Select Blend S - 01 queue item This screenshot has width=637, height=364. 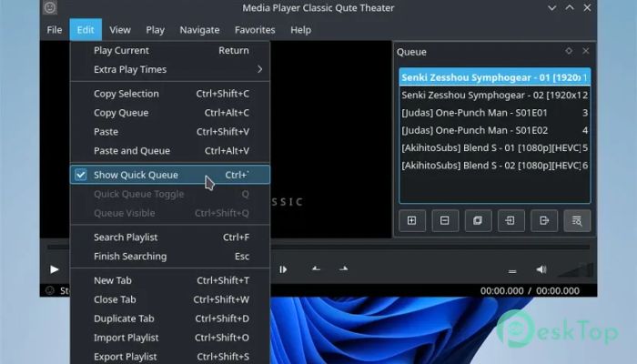pyautogui.click(x=494, y=147)
